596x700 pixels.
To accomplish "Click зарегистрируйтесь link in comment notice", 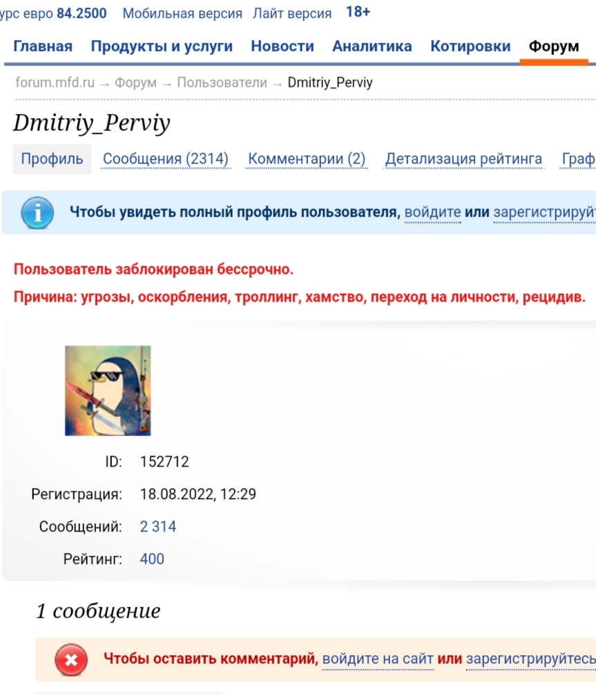I will pyautogui.click(x=531, y=659).
